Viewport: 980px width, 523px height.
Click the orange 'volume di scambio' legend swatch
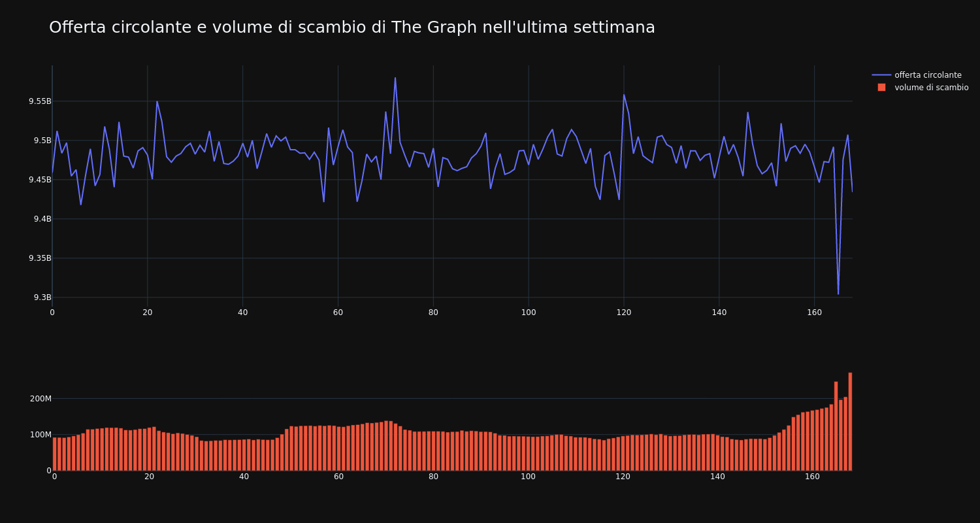point(881,88)
